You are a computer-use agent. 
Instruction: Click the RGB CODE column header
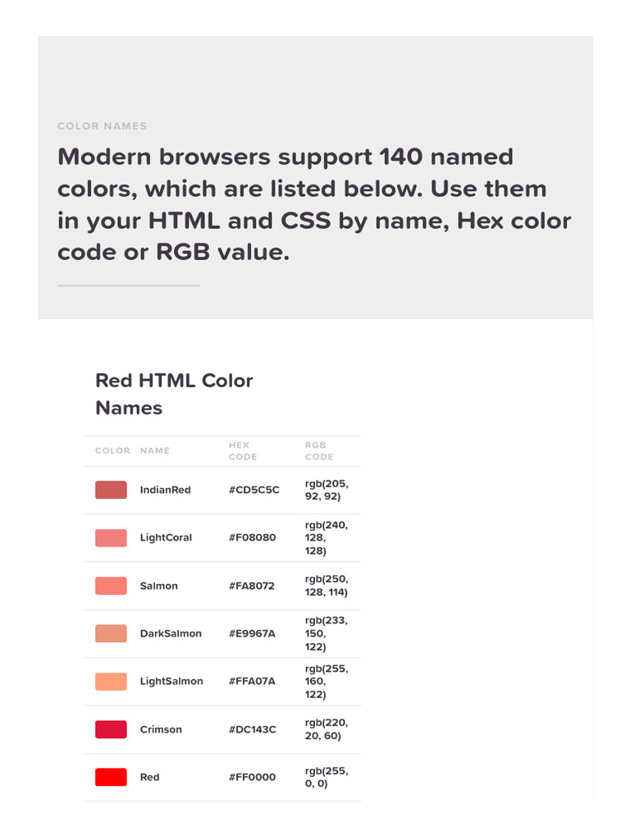click(x=319, y=450)
